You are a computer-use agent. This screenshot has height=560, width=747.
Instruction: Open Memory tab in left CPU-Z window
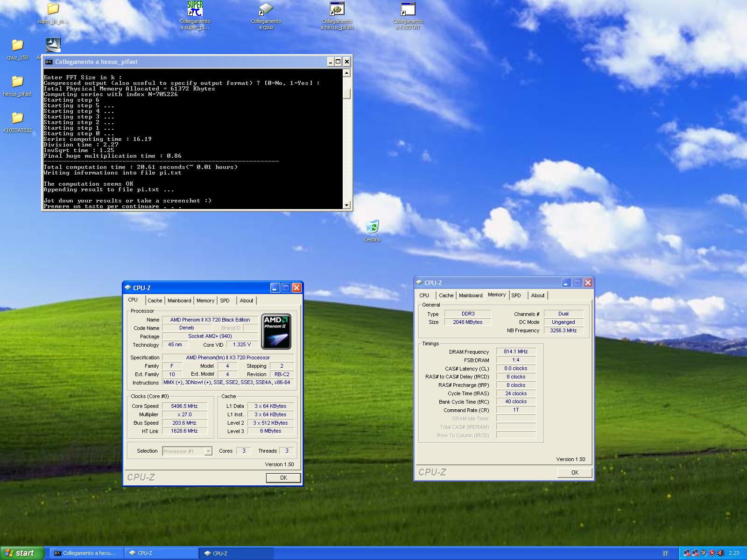tap(205, 301)
